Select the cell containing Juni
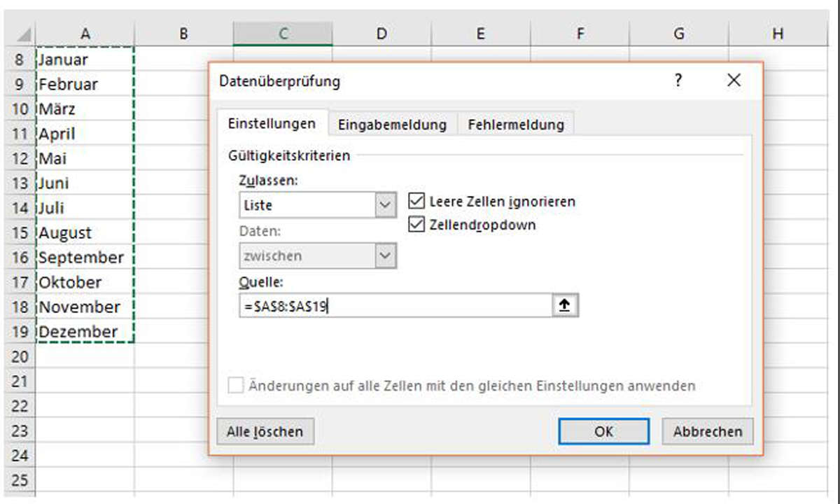840x504 pixels. click(x=85, y=183)
